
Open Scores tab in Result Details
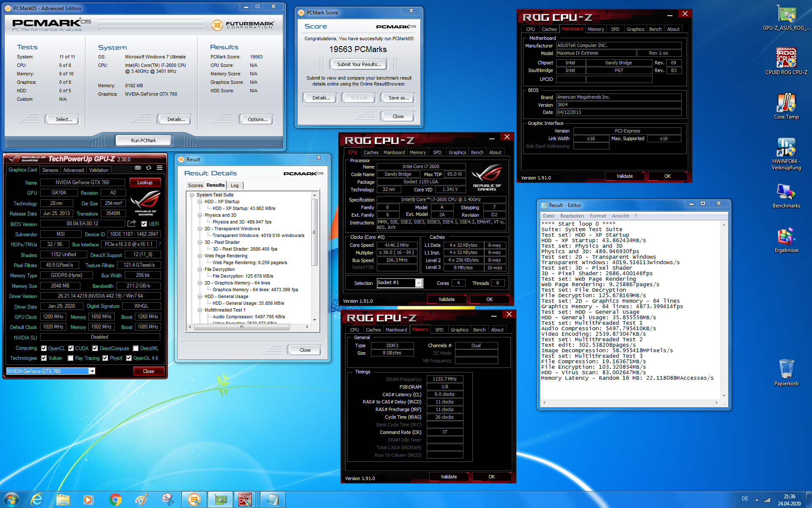195,185
